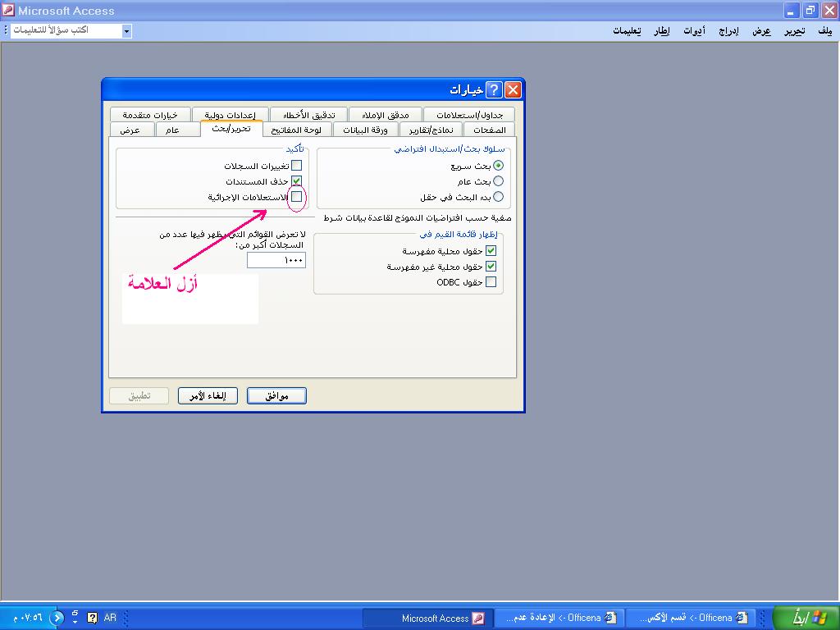Switch to the نماذج/تقارير tab
Screen dimensions: 840x630
[x=431, y=130]
